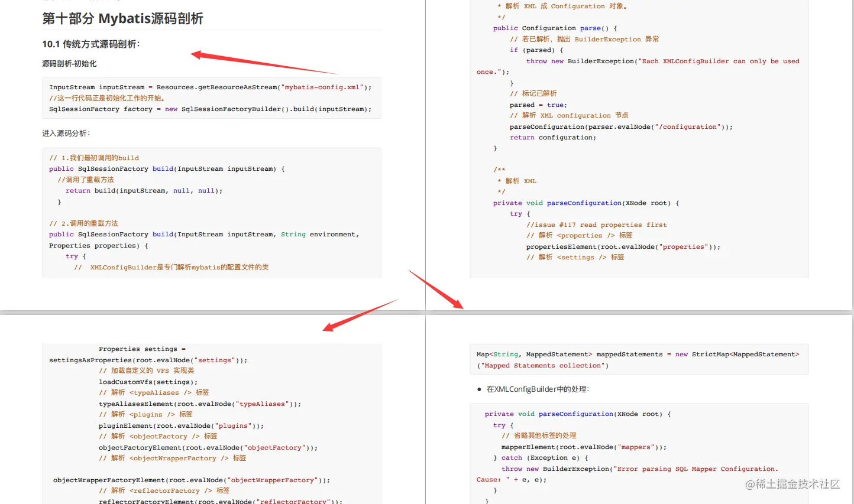The height and width of the screenshot is (504, 854).
Task: Select throw line "Error parsing SQL Mapper Configuration."
Action: [x=640, y=469]
